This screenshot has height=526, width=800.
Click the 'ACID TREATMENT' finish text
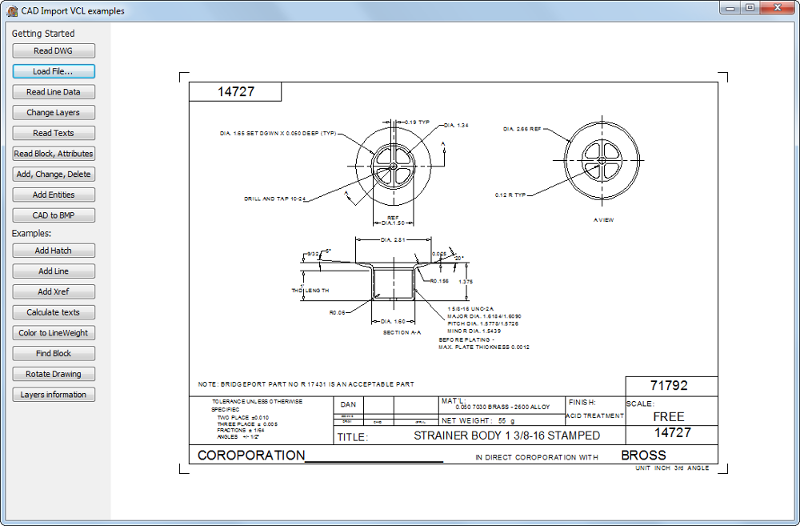pos(594,416)
